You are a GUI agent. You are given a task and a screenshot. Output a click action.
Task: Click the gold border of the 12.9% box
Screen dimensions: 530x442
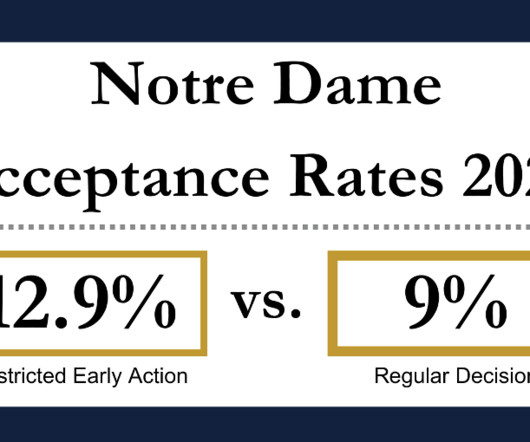point(204,303)
